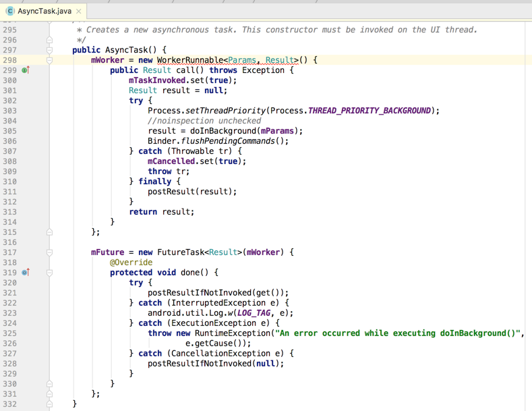Collapse the done() method fold on line 319
This screenshot has height=411, width=532.
coord(49,273)
